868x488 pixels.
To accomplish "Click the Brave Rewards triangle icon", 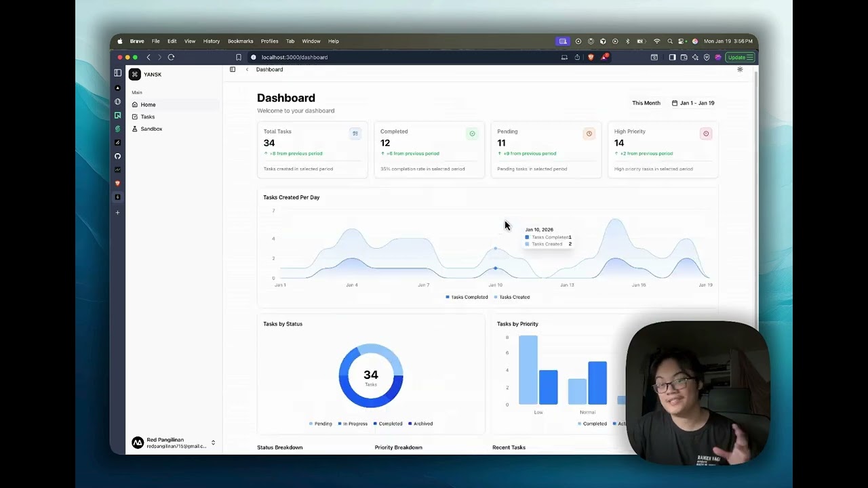I will (x=604, y=58).
